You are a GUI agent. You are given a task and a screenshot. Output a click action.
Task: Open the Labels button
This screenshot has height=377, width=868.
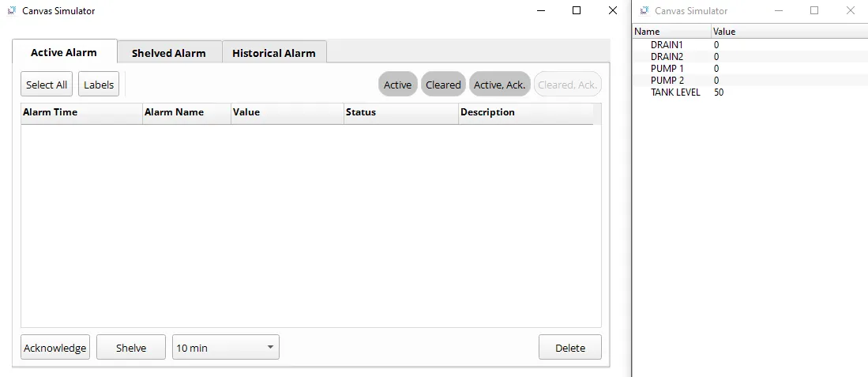(99, 85)
